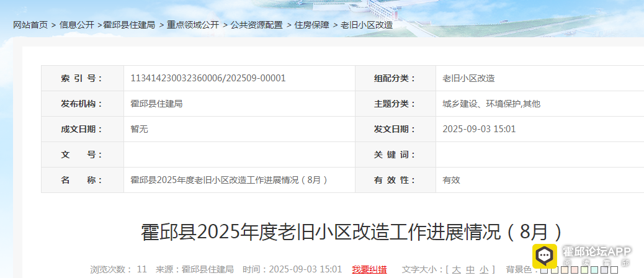Image resolution: width=644 pixels, height=278 pixels.
Task: Open 信息公开 breadcrumb link
Action: click(77, 25)
